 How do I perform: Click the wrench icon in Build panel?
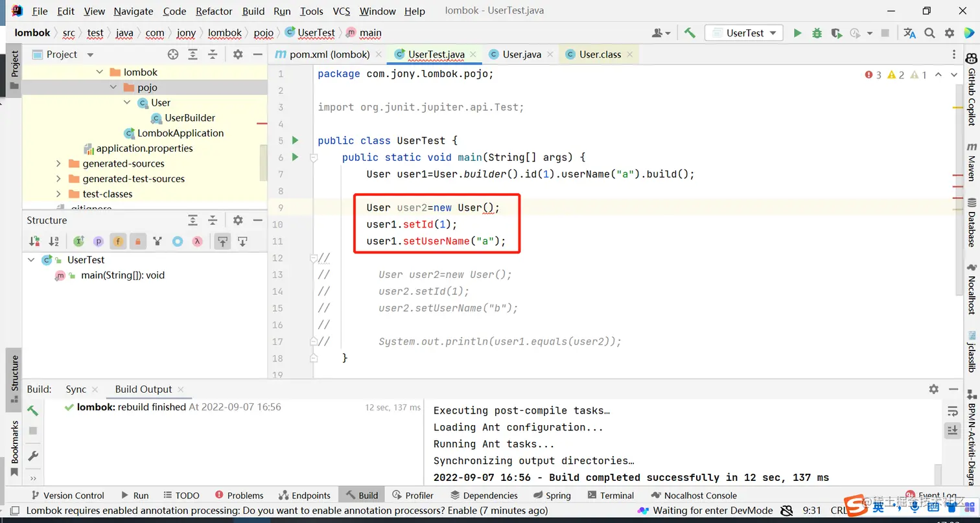33,456
